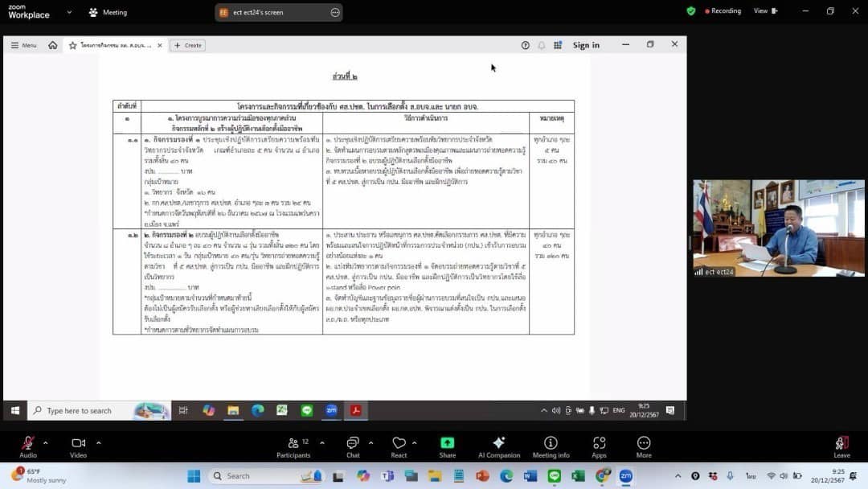Open the View layout menu
The width and height of the screenshot is (868, 489).
764,11
